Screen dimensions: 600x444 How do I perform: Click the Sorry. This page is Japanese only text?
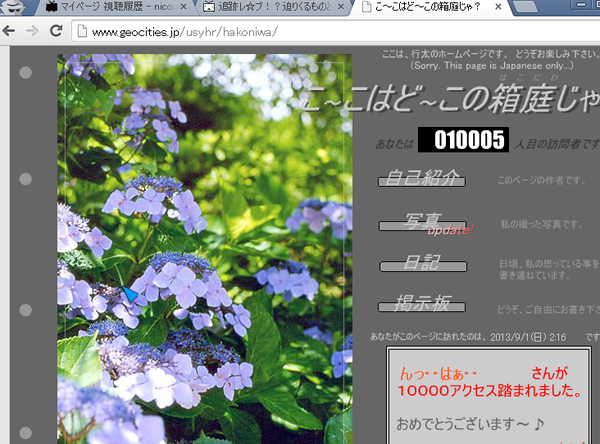point(492,65)
